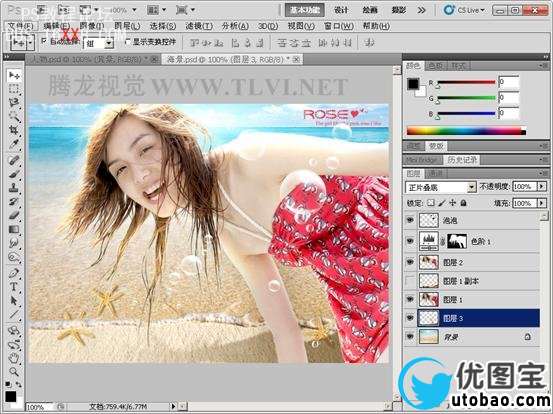Select the Eyedropper tool

pyautogui.click(x=14, y=144)
